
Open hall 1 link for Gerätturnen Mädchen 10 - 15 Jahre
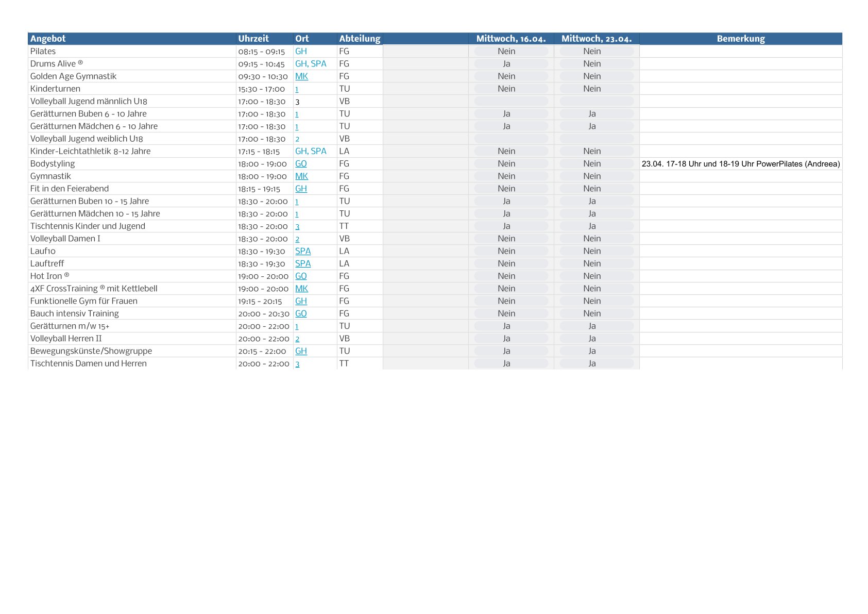point(297,214)
